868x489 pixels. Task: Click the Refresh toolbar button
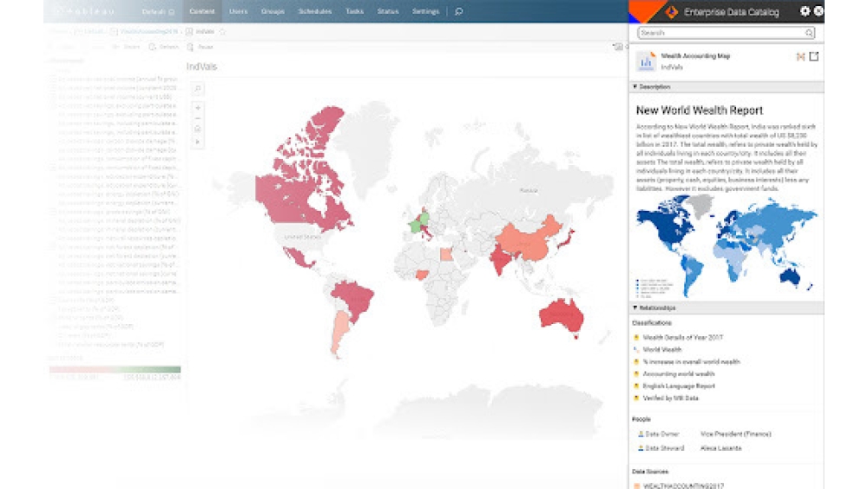[164, 47]
